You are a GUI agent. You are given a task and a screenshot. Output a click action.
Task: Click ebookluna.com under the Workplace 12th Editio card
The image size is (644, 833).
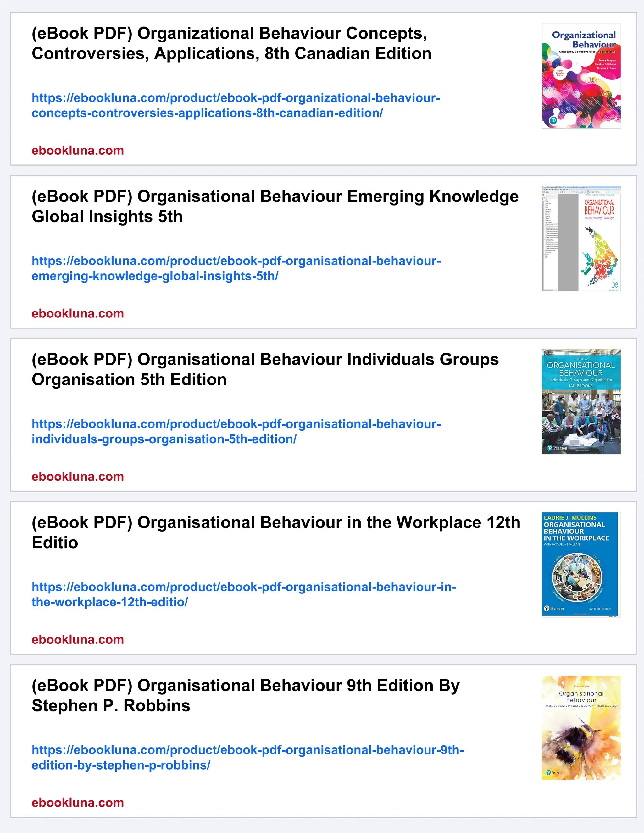click(78, 639)
